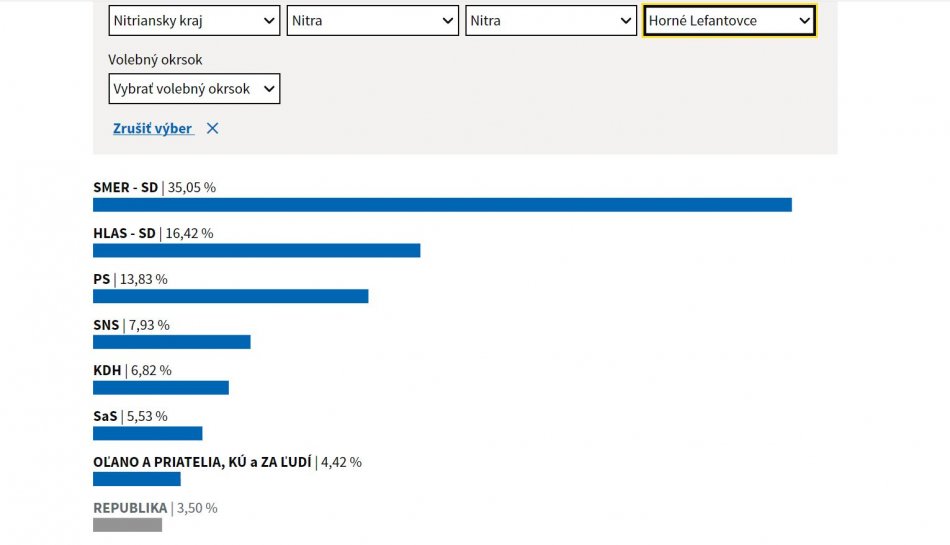950x545 pixels.
Task: Open the second Nitra dropdown
Action: coord(551,20)
